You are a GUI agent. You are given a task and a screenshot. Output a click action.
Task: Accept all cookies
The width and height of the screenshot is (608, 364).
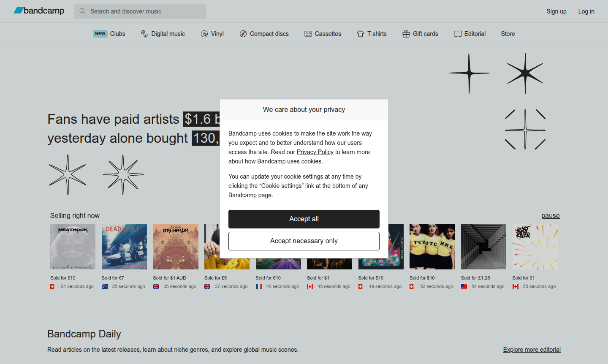coord(304,219)
